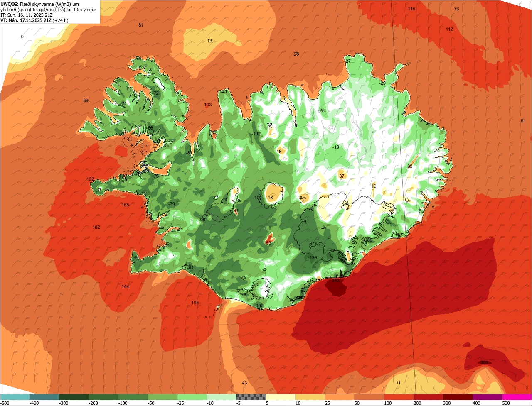Click the '-82' value in southwest Iceland
This screenshot has width=532, height=406.
190,268
